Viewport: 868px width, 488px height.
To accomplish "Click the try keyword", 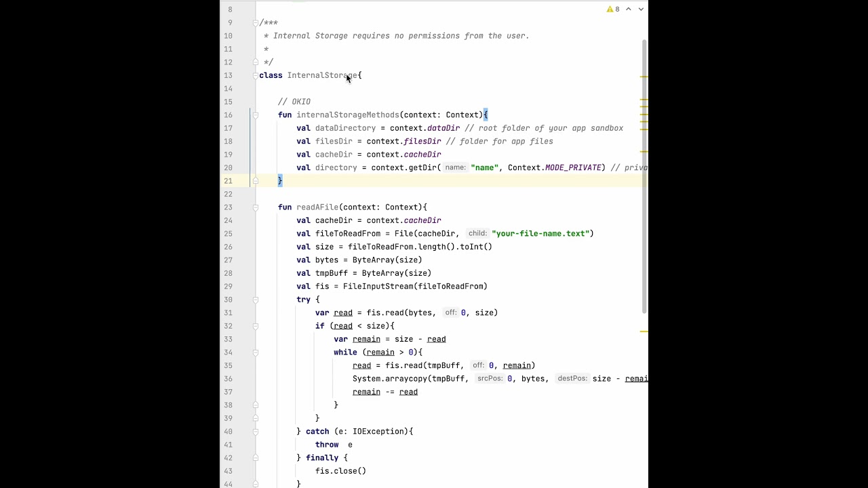I will click(303, 300).
